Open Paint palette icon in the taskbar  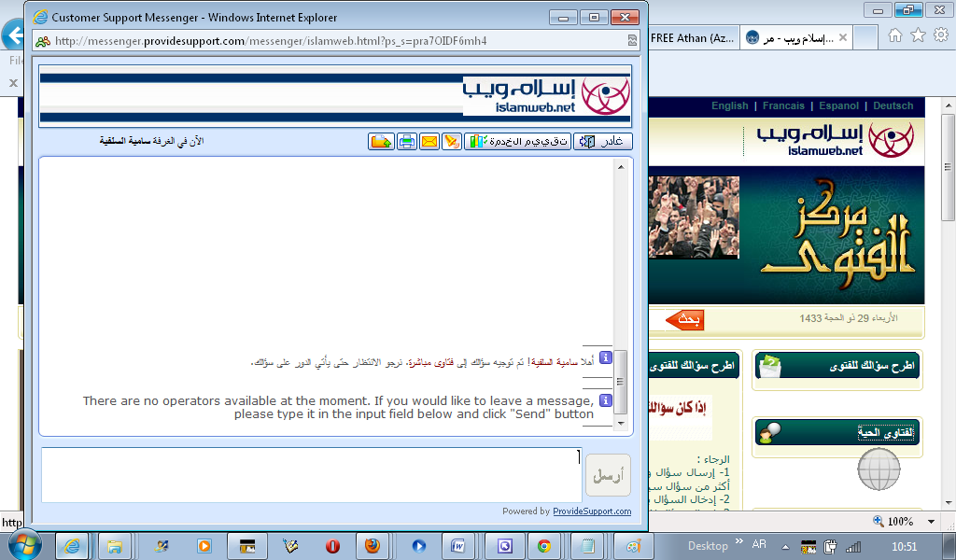click(632, 546)
